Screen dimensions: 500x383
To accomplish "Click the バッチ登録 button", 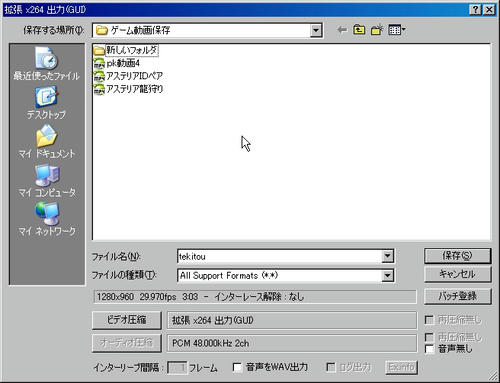I will (457, 296).
